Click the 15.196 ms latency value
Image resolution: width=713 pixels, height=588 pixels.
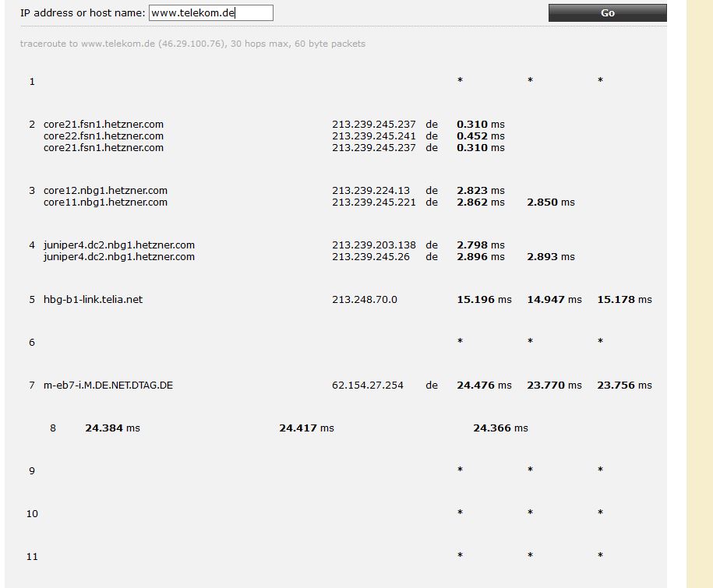click(478, 299)
